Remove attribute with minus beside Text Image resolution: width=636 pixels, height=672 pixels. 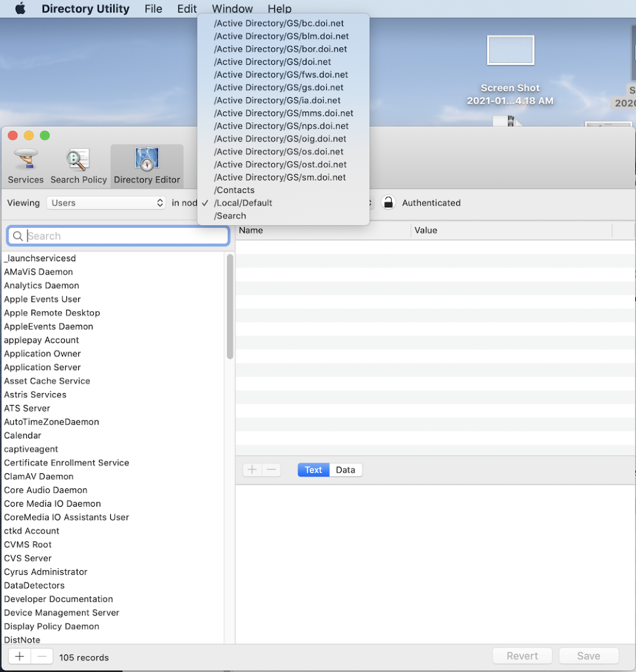click(x=271, y=470)
